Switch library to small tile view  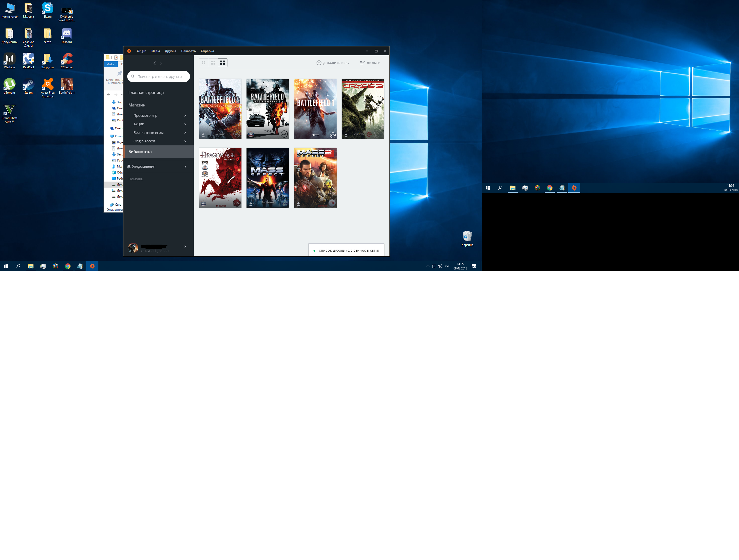[x=204, y=63]
